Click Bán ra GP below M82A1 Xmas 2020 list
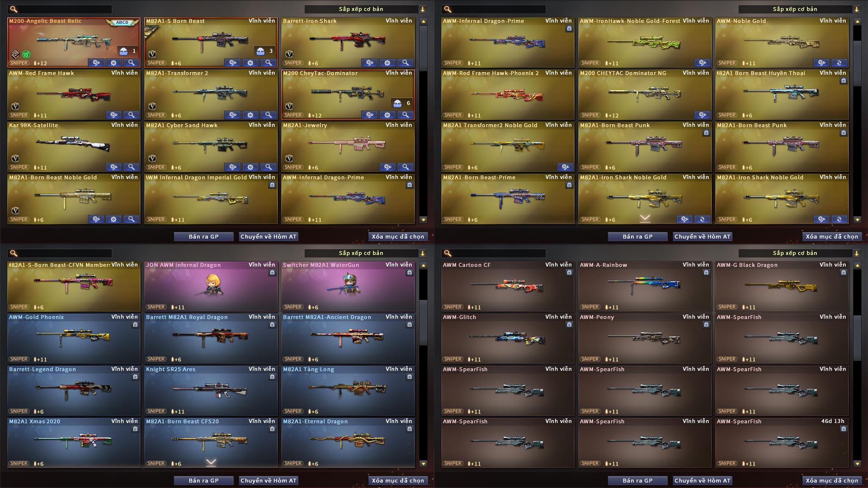The image size is (868, 488). 203,480
